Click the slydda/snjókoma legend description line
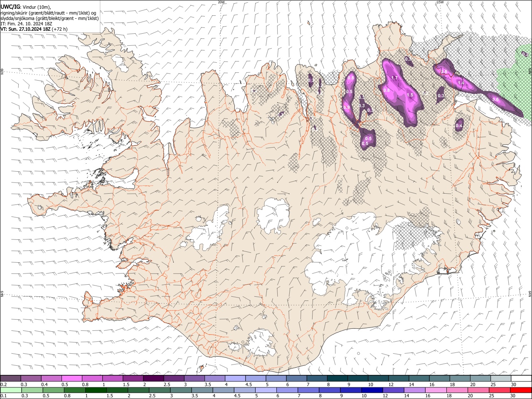The image size is (532, 399). (x=49, y=18)
